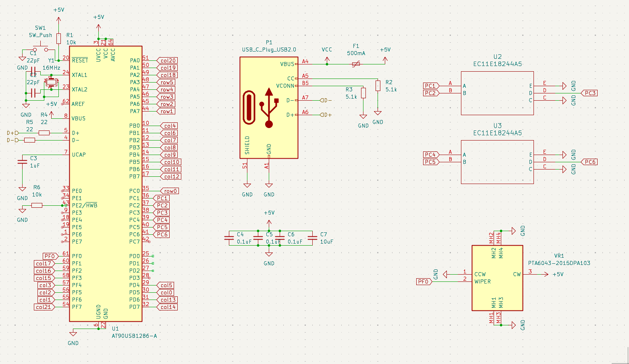Select capacitor C3 on the UCAP pin
The image size is (629, 364).
22,162
